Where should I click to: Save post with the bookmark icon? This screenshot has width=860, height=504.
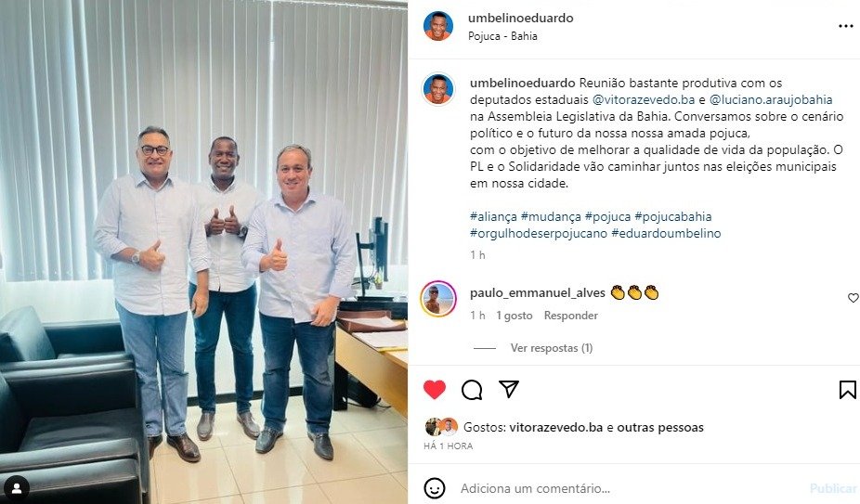(x=847, y=390)
